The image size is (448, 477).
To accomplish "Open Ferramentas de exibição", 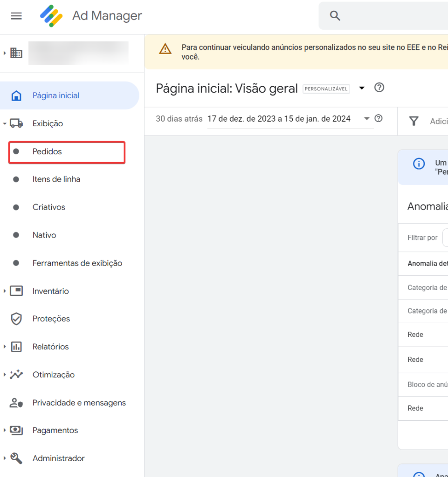I will (x=77, y=263).
